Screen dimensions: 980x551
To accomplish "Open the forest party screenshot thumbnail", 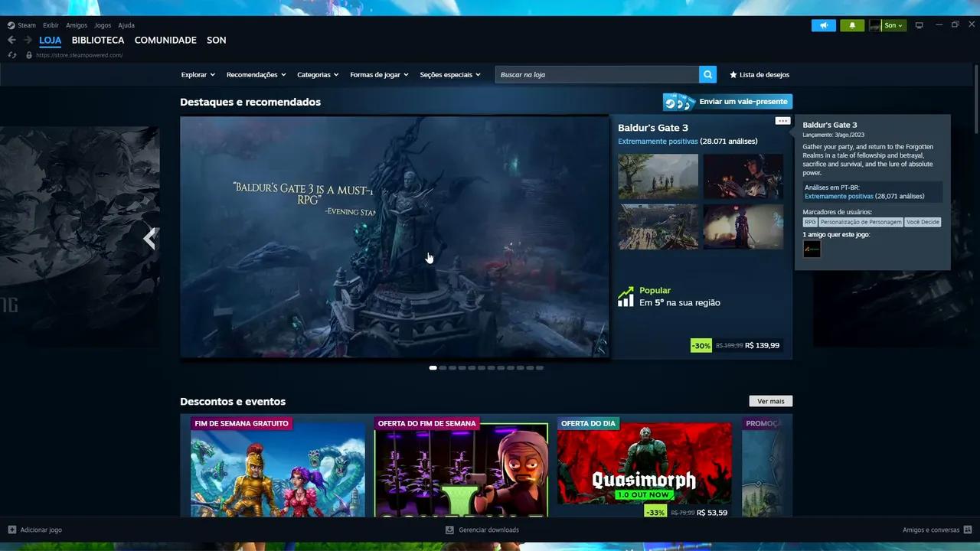I will 658,176.
